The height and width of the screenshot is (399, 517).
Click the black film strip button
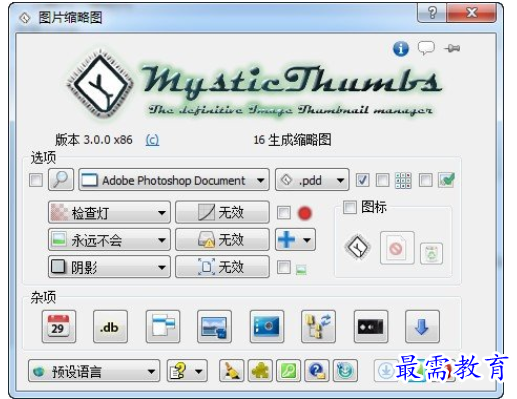(x=371, y=327)
